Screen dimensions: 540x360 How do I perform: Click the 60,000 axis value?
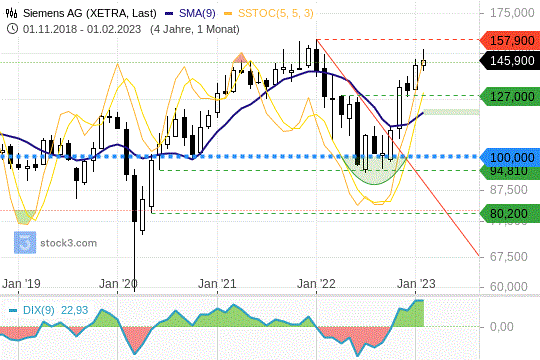point(509,286)
